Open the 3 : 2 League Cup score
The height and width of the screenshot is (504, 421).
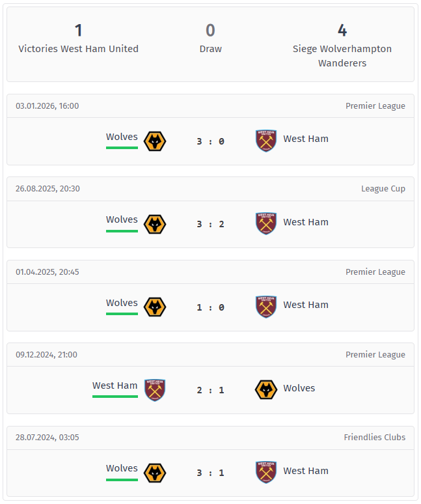click(210, 224)
